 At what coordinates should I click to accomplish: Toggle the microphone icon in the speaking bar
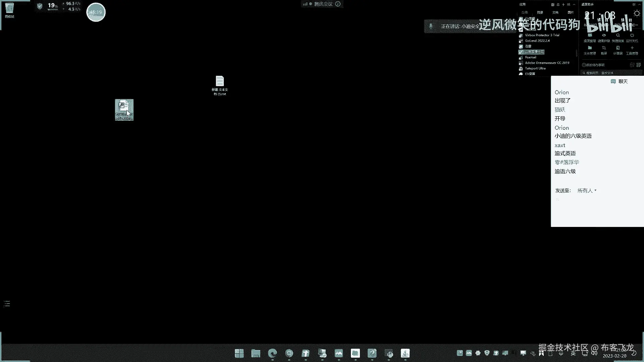[431, 26]
